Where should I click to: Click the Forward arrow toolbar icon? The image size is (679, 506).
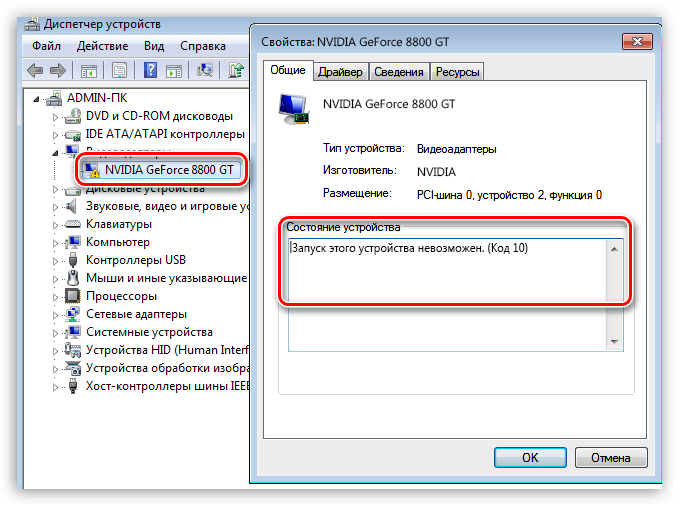point(58,70)
